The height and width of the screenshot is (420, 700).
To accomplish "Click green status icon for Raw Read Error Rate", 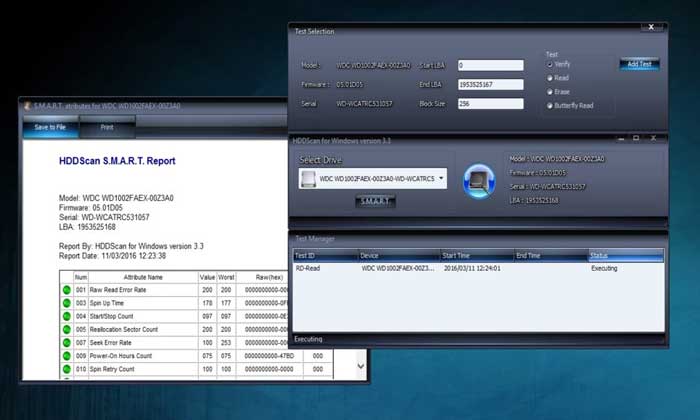I will tap(66, 289).
